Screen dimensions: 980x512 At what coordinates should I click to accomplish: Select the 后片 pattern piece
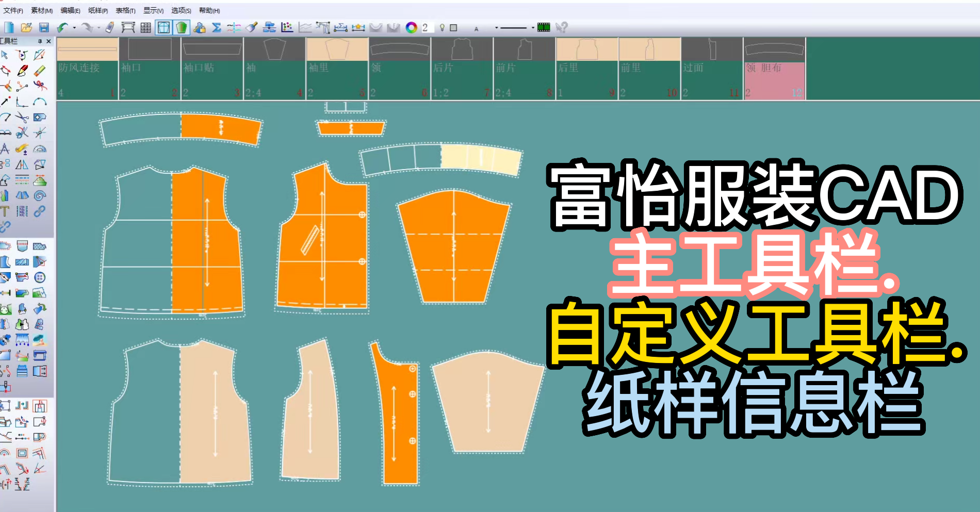pos(462,69)
